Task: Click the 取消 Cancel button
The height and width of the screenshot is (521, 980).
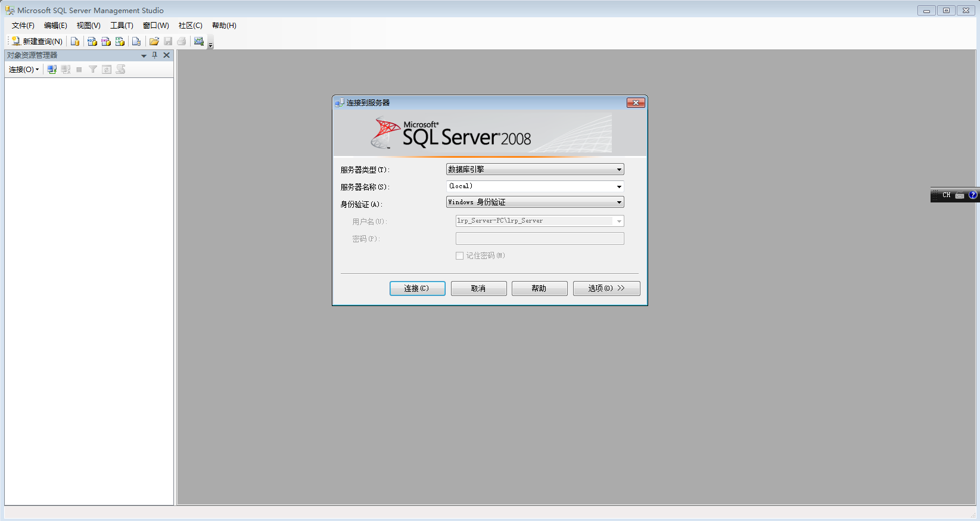Action: (478, 289)
